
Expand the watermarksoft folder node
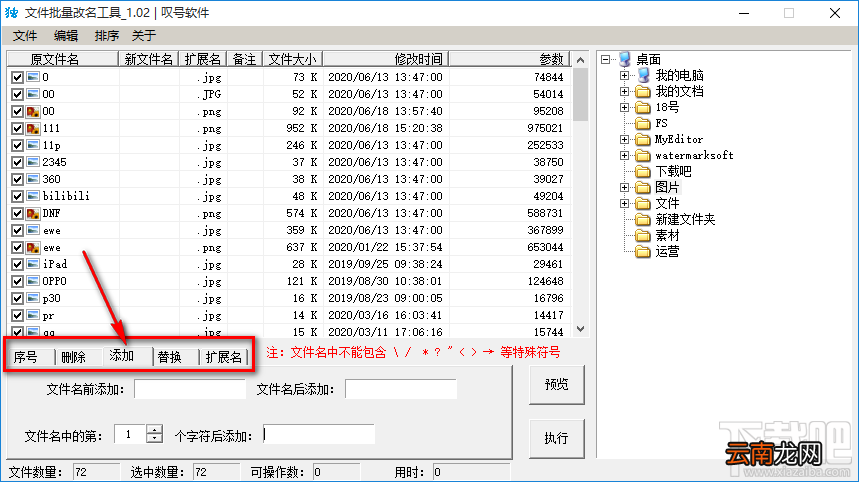tap(624, 156)
